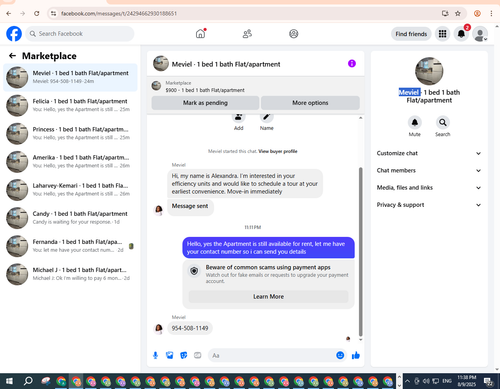The image size is (500, 389).
Task: Click the GIF icon in the composer
Action: 198,355
